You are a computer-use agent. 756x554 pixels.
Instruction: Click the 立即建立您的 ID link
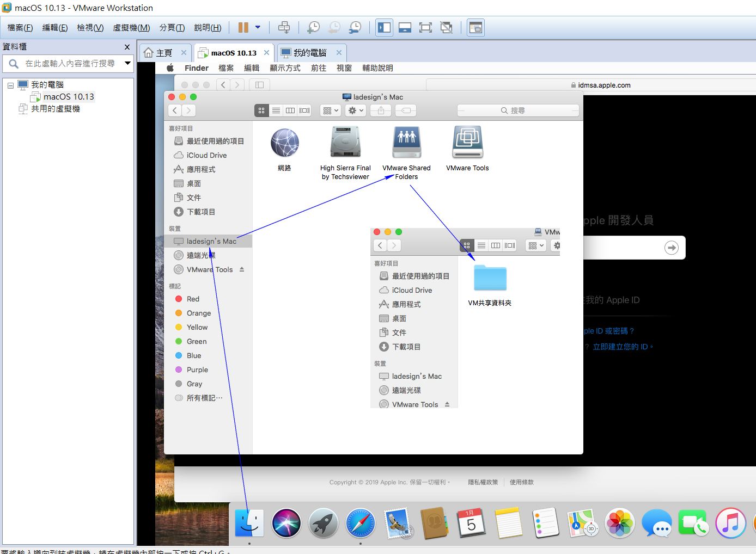coord(623,346)
